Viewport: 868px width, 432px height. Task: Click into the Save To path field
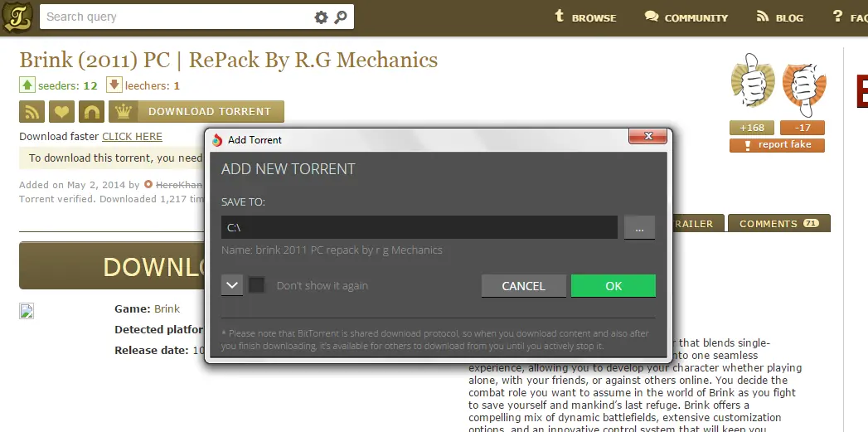pyautogui.click(x=419, y=228)
